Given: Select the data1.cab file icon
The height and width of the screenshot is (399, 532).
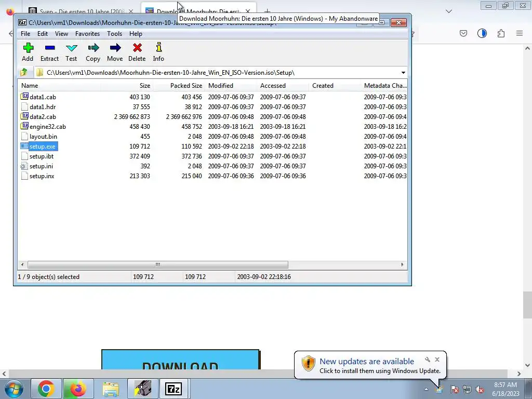Looking at the screenshot, I should coord(24,97).
